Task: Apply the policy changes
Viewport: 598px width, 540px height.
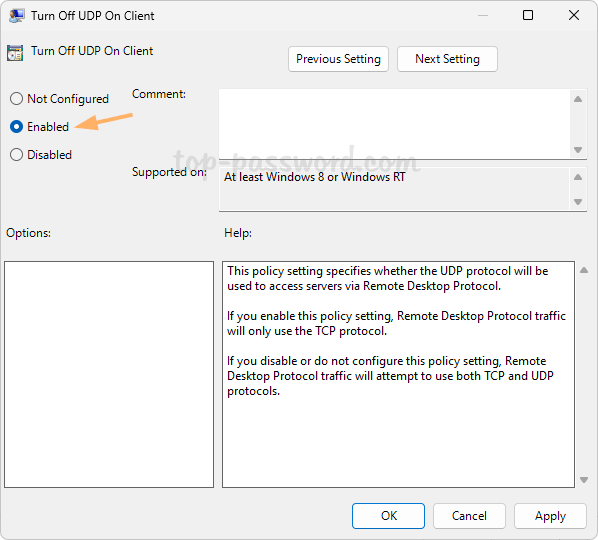Action: [550, 516]
